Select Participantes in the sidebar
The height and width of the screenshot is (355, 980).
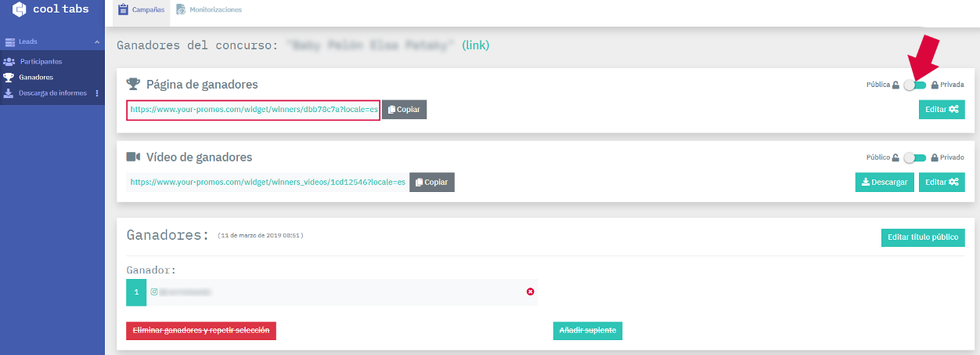point(41,61)
